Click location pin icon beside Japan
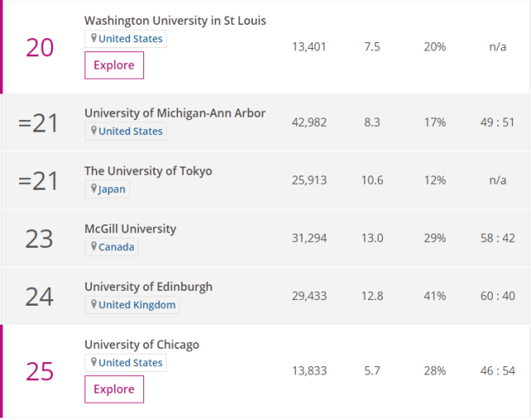 point(94,189)
